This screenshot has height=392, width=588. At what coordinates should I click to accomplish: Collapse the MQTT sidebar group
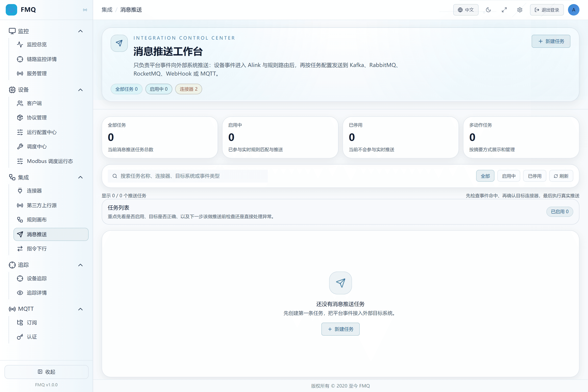(80, 309)
